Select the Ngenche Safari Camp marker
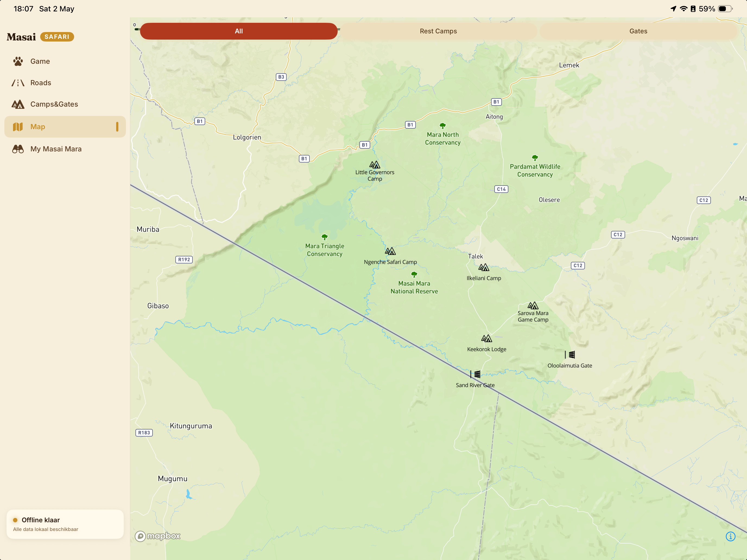747x560 pixels. pyautogui.click(x=390, y=251)
